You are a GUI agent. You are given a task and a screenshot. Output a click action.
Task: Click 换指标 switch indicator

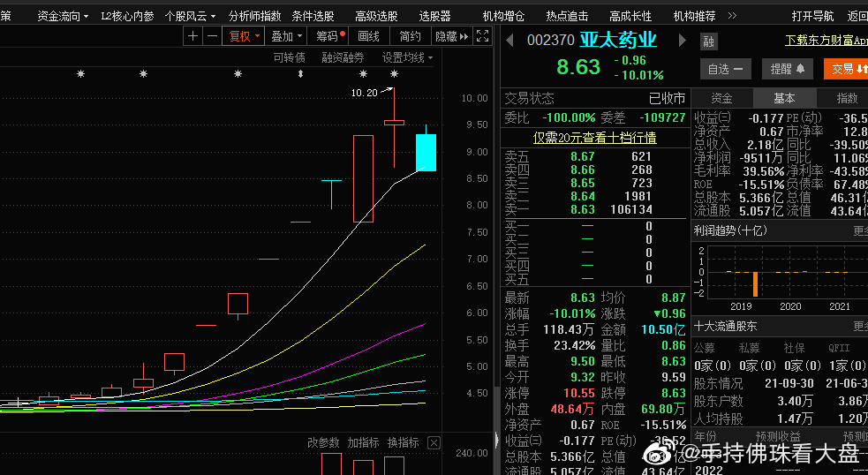coord(403,443)
